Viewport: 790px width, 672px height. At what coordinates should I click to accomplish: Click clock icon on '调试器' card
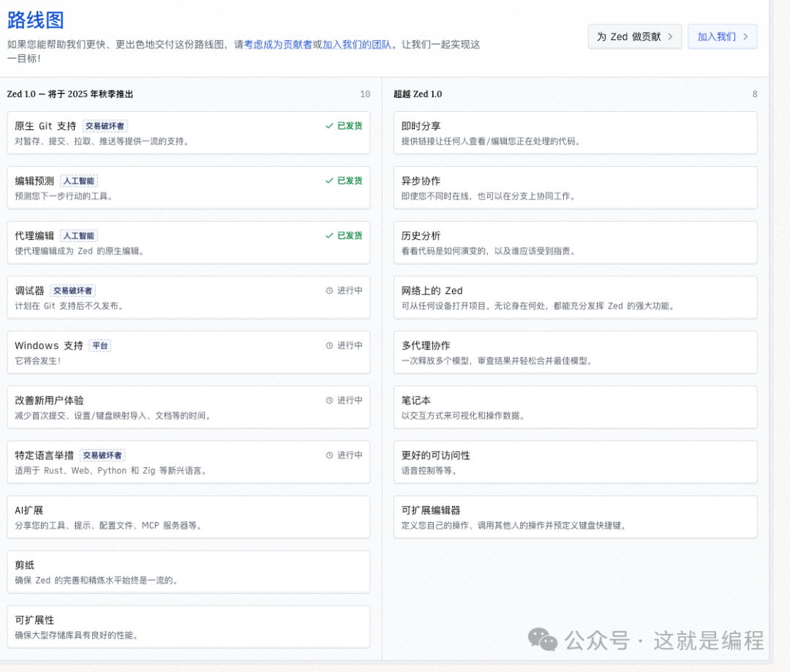pos(329,290)
